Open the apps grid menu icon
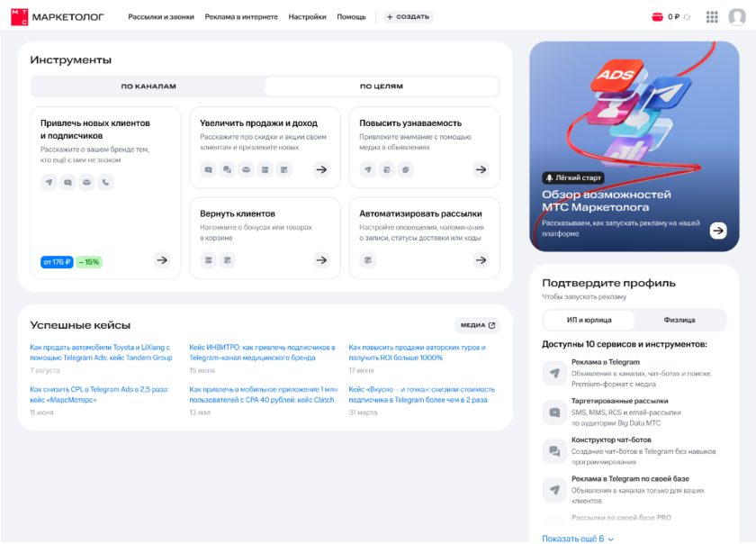The image size is (756, 544). (712, 16)
